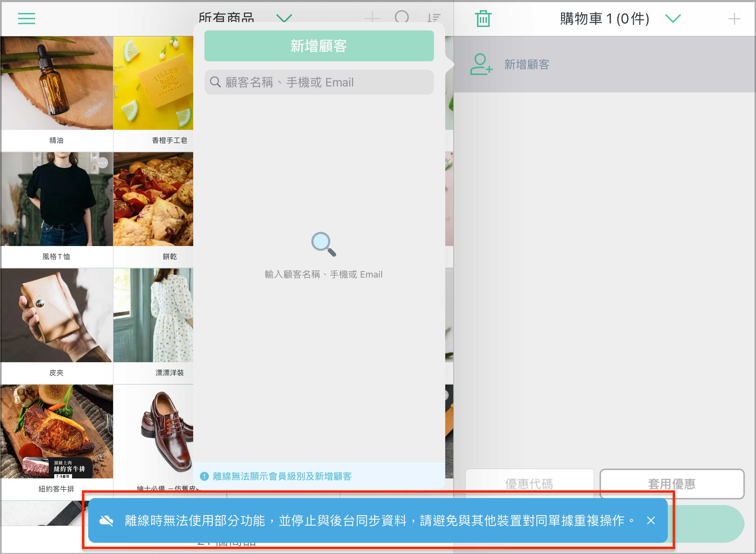
Task: Select the 精油 product thumbnail
Action: [x=57, y=83]
